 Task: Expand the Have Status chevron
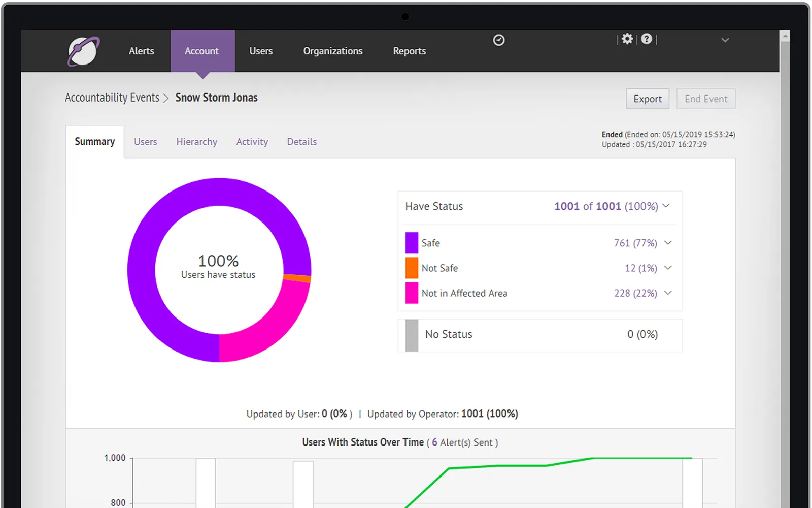(666, 206)
